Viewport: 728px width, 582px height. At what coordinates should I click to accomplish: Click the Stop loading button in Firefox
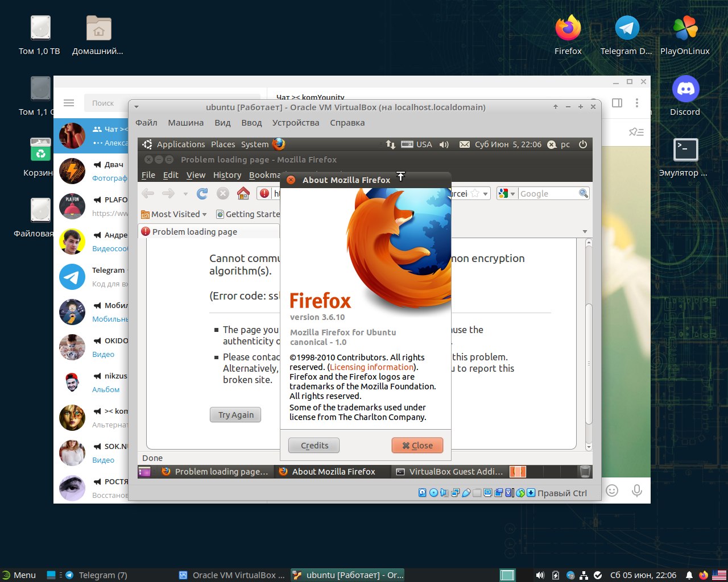[x=223, y=194]
